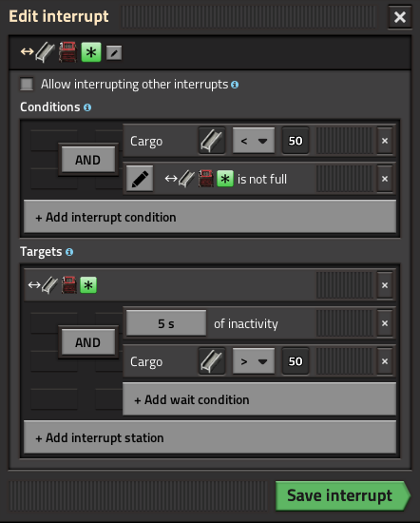Click the info icon next to Targets
This screenshot has height=523, width=420.
tap(69, 252)
